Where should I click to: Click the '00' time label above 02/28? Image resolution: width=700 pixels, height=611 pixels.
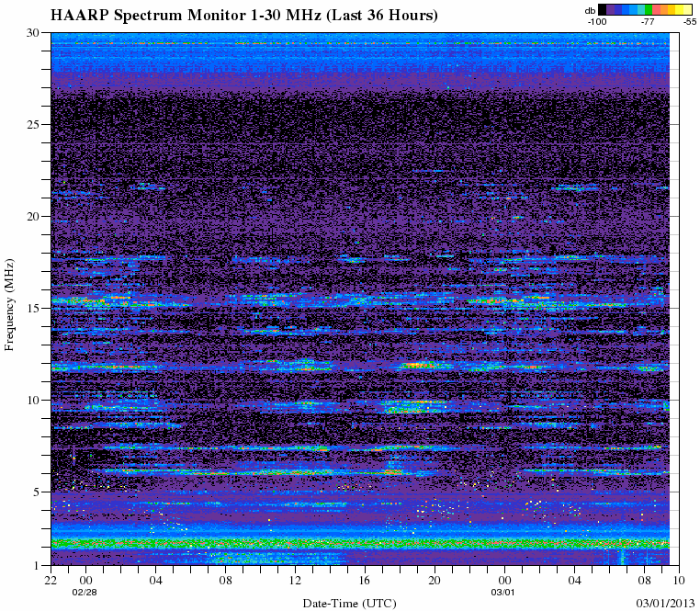click(85, 580)
